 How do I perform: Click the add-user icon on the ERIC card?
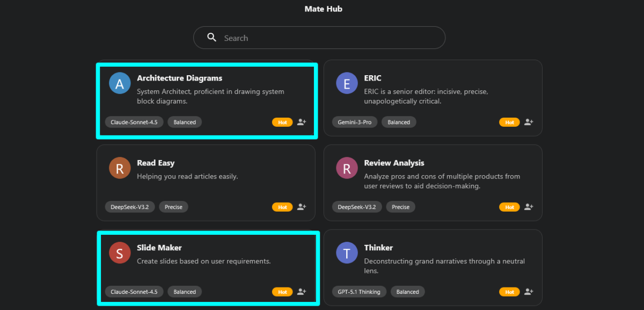coord(528,122)
